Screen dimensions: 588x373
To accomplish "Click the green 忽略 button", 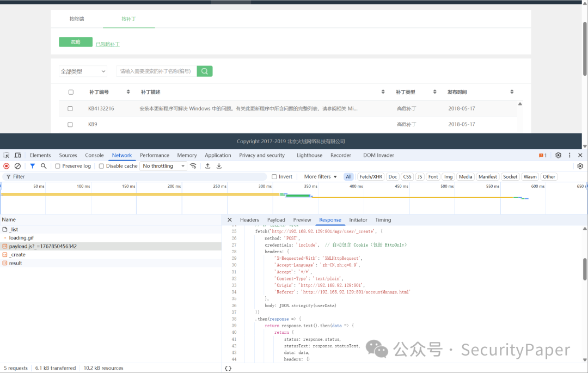I will point(76,42).
